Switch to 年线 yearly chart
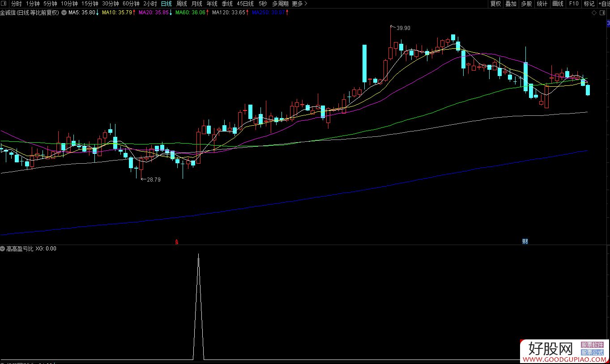Image resolution: width=610 pixels, height=364 pixels. tap(212, 4)
